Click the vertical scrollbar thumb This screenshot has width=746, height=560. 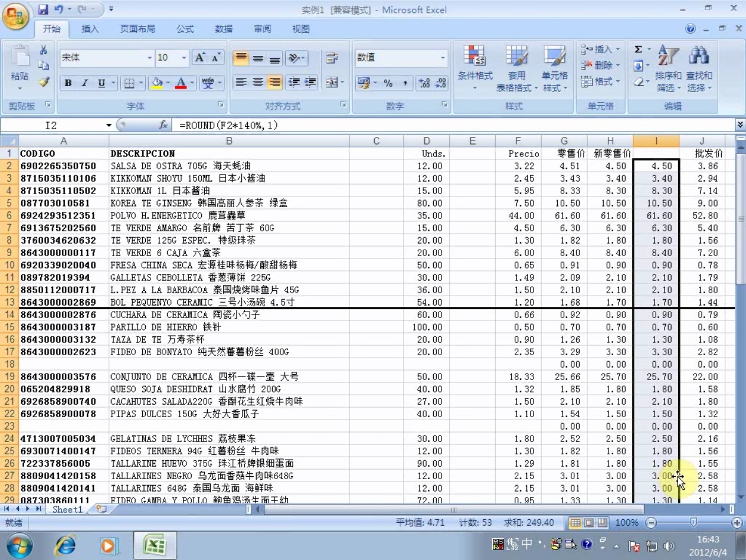(x=740, y=218)
